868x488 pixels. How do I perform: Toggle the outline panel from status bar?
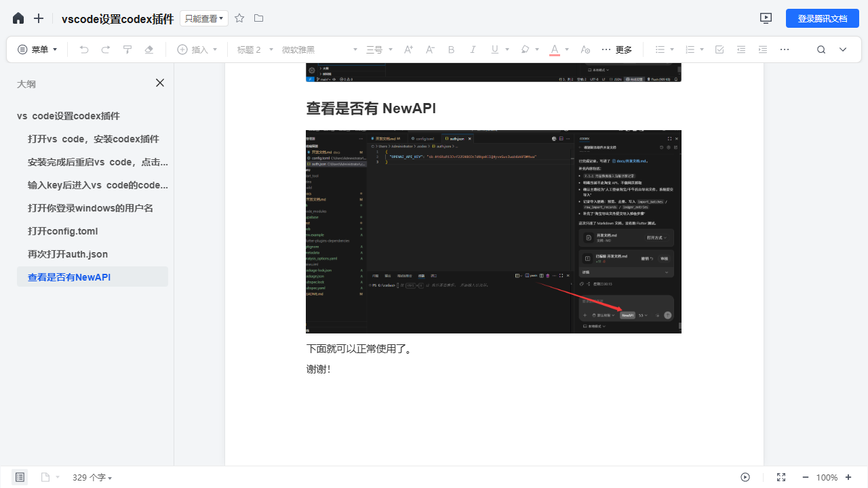tap(20, 477)
